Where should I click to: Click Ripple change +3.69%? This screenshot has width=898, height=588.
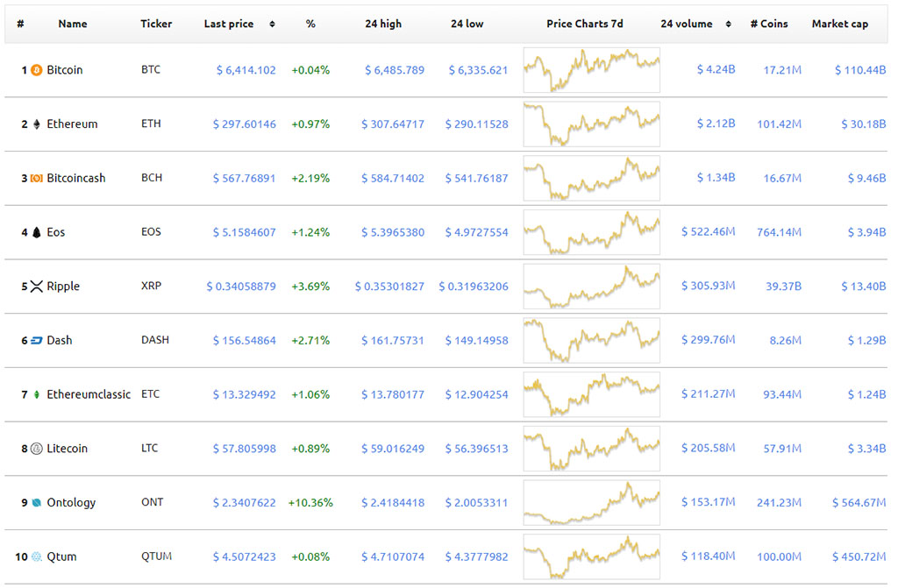310,287
